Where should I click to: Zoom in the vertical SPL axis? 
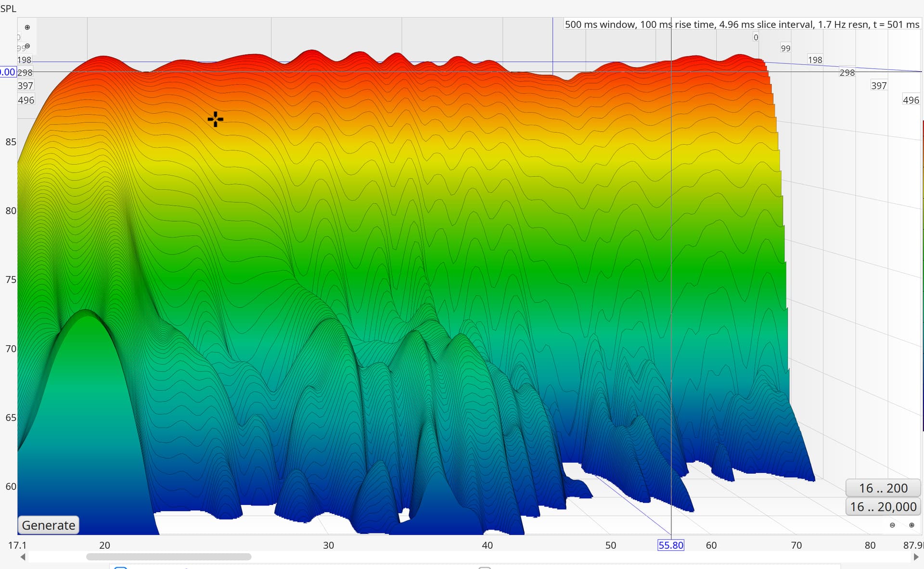click(x=27, y=27)
